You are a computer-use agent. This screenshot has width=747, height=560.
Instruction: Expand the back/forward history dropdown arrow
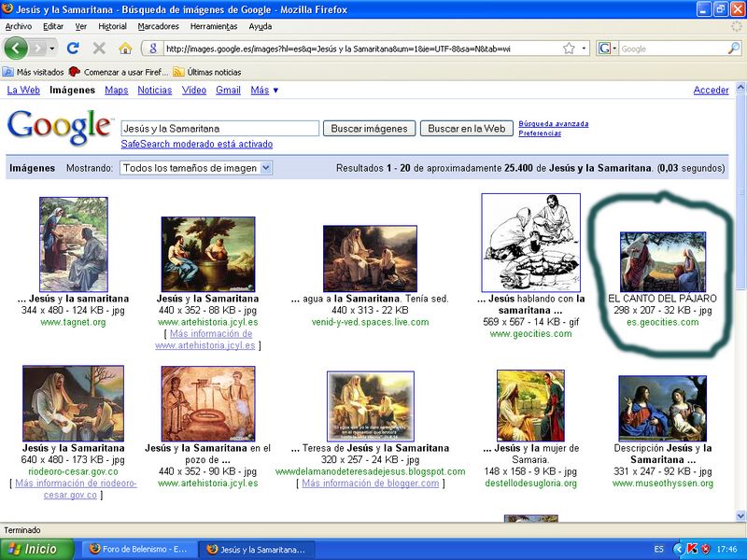point(53,48)
